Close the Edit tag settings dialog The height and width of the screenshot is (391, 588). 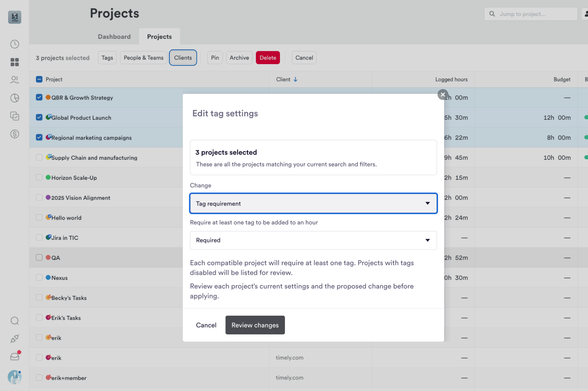pyautogui.click(x=443, y=94)
